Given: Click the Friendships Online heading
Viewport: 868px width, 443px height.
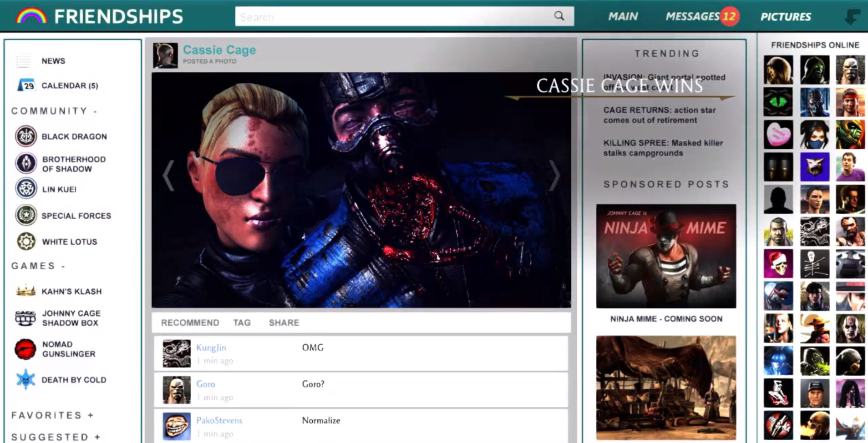Looking at the screenshot, I should click(815, 45).
